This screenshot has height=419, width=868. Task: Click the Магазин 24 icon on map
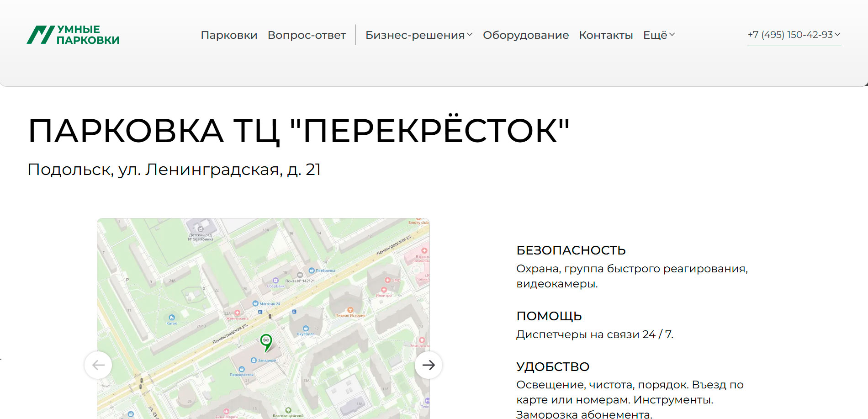click(255, 303)
